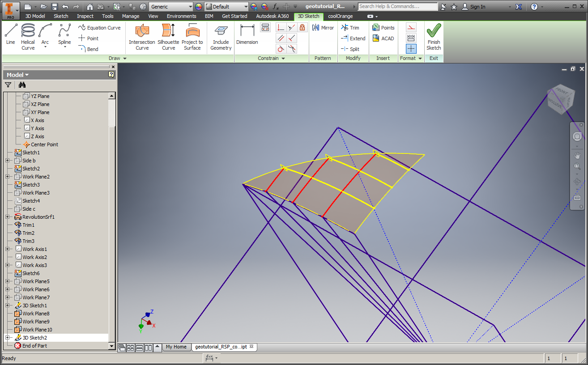Activate the Helical Curve tool
This screenshot has width=588, height=365.
pyautogui.click(x=28, y=37)
